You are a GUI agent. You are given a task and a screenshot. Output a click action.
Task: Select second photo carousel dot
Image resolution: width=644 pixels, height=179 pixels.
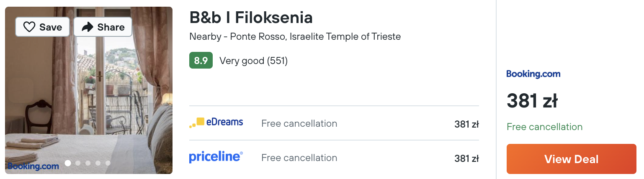tap(78, 163)
